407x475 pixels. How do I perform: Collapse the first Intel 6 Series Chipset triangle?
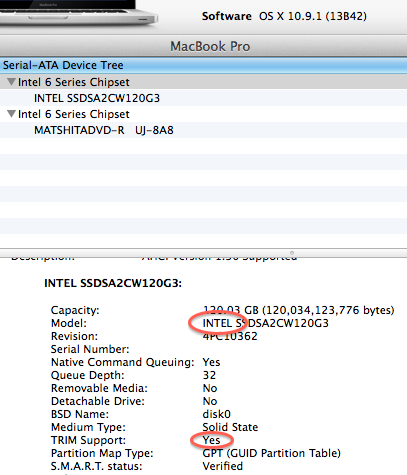coord(11,82)
